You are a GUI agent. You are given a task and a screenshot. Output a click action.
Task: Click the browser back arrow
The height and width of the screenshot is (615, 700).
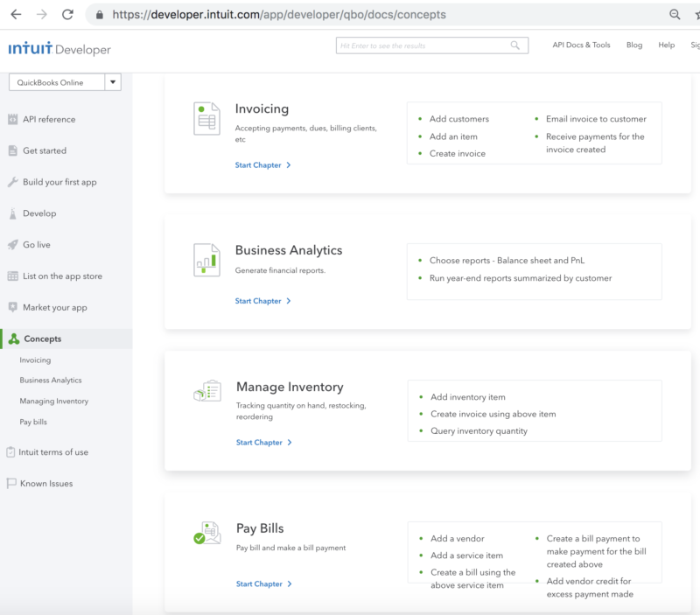pyautogui.click(x=16, y=15)
